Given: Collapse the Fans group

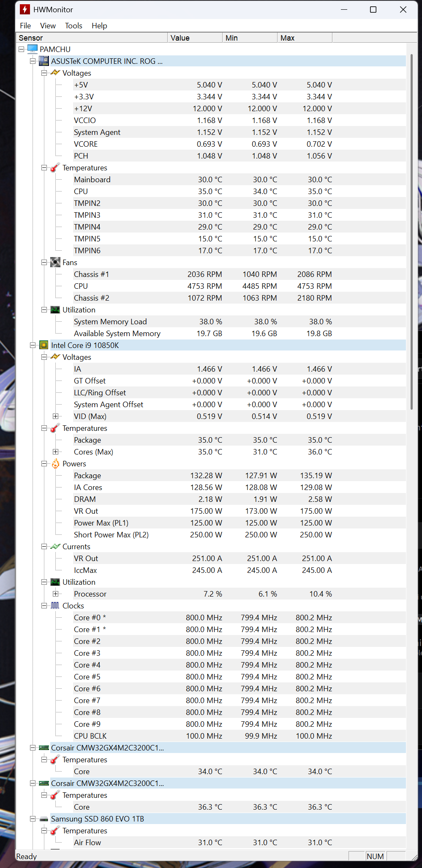Looking at the screenshot, I should (x=44, y=262).
